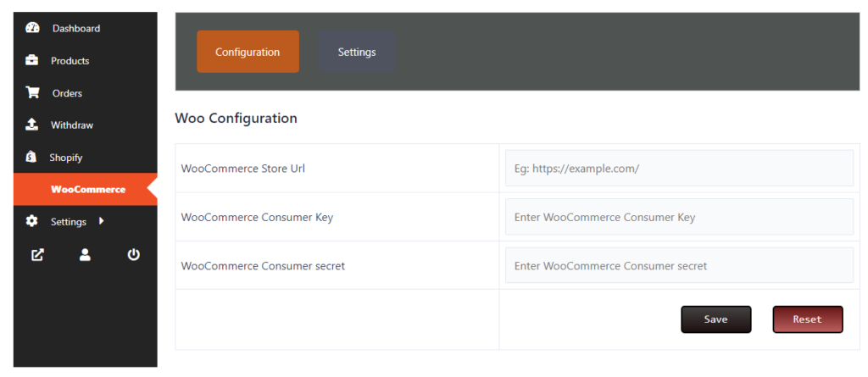Viewport: 868px width, 377px height.
Task: Select the WooCommerce sidebar menu item
Action: pos(87,189)
